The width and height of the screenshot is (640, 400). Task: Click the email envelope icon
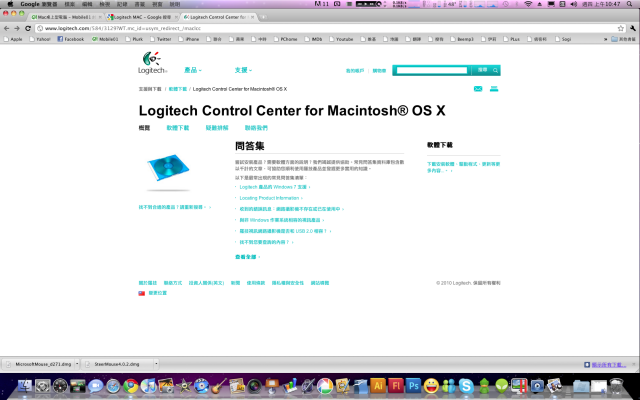point(478,89)
